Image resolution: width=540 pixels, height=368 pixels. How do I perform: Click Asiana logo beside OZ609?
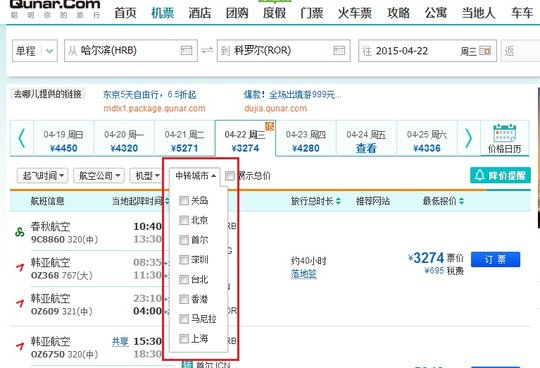[x=20, y=303]
